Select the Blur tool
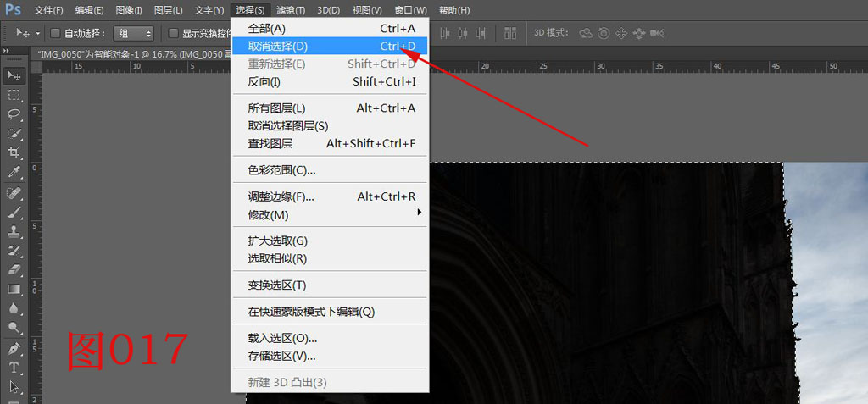The height and width of the screenshot is (404, 868). tap(14, 308)
